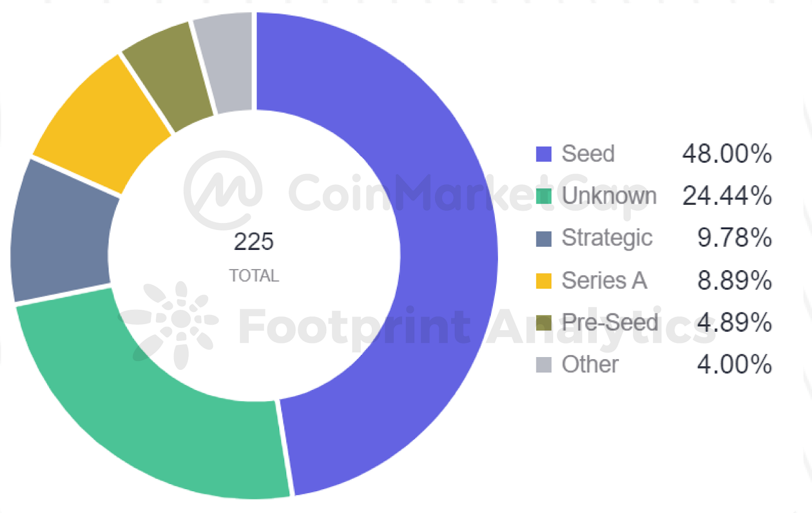Click the Pre-Seed olive legend square
Image resolution: width=812 pixels, height=513 pixels.
click(x=544, y=323)
